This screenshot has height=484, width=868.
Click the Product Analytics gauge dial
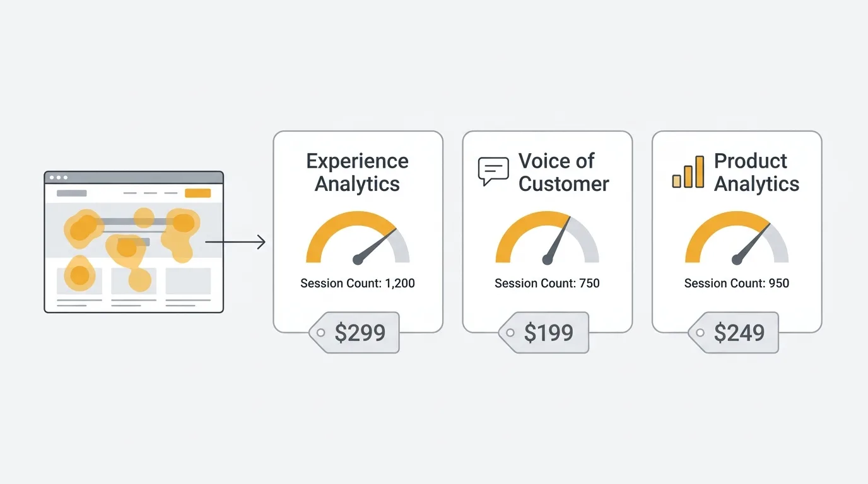[x=736, y=238]
